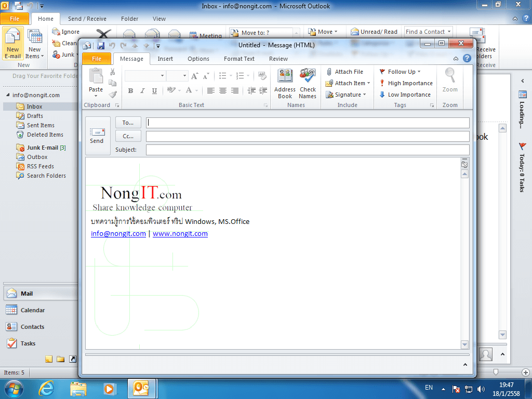
Task: Run Check Names on recipients
Action: (308, 84)
